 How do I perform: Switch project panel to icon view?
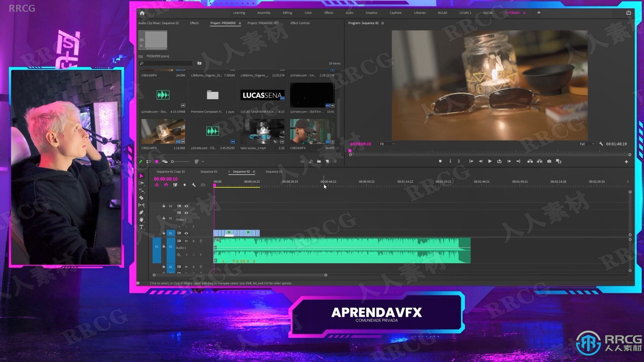tap(157, 162)
